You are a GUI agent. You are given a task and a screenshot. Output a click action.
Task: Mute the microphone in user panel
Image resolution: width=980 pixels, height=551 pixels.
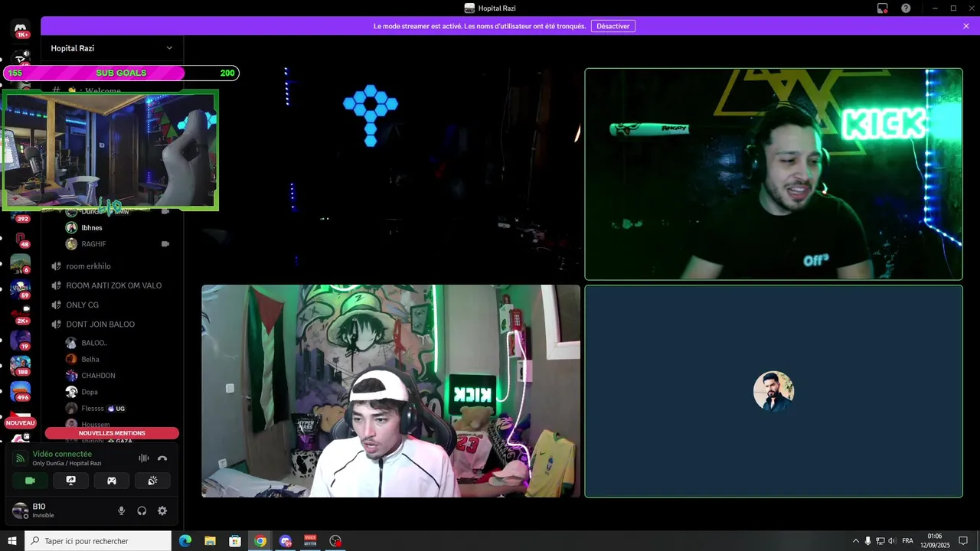pyautogui.click(x=121, y=510)
